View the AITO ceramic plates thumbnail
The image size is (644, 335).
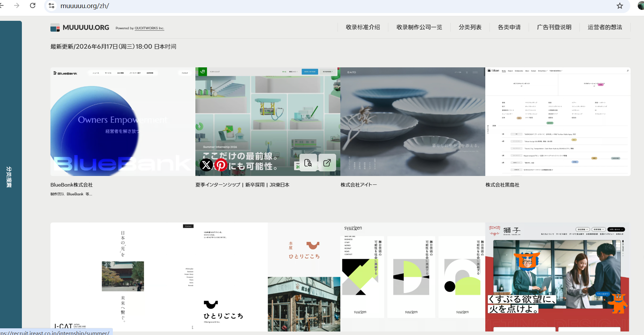(413, 122)
